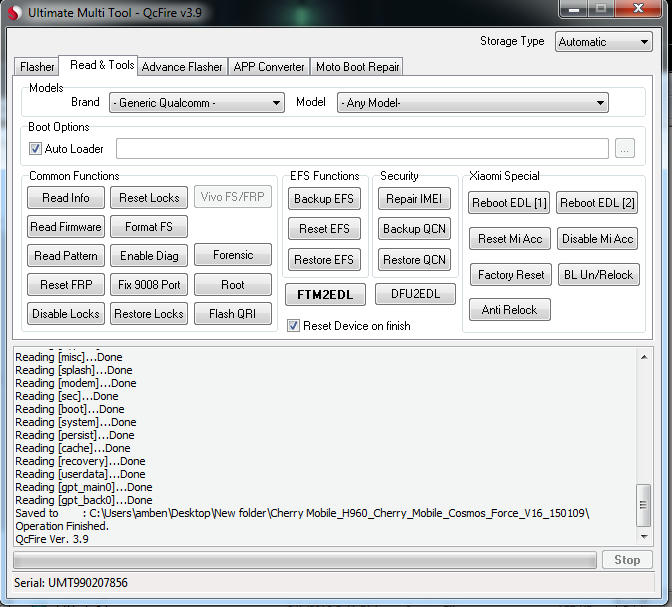The image size is (672, 607).
Task: Toggle the Auto Loader checkbox
Action: tap(36, 149)
